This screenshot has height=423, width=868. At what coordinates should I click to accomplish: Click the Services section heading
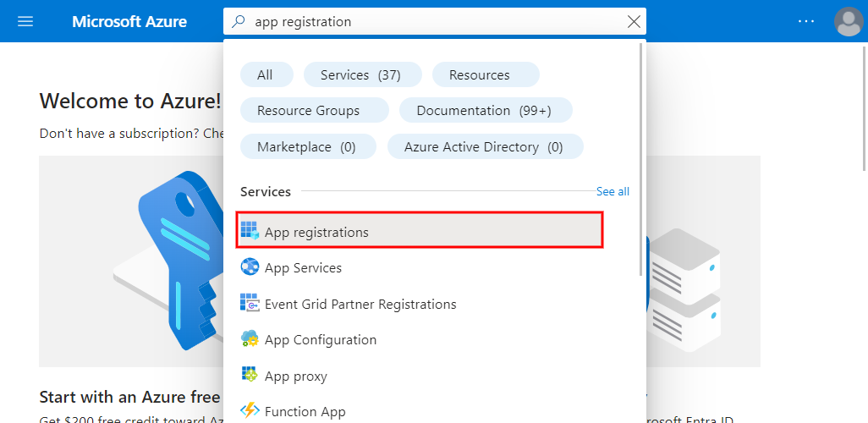(x=266, y=191)
